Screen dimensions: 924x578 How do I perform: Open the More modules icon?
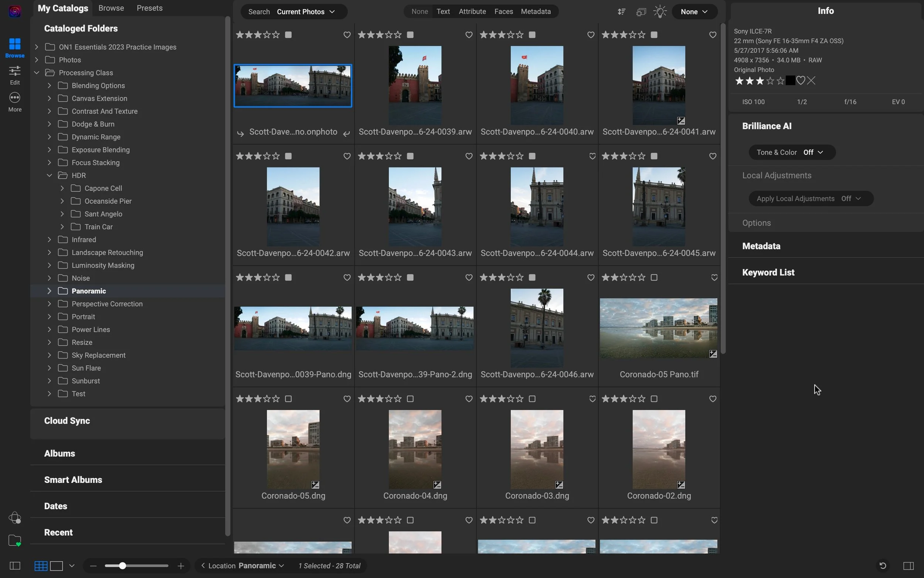[x=14, y=102]
